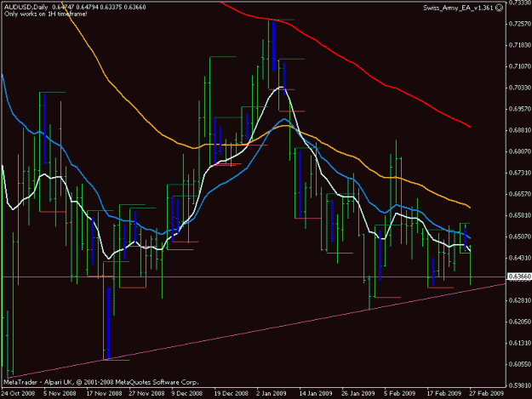This screenshot has height=399, width=532.
Task: Click the 0.71830 price scale value
Action: tap(520, 45)
